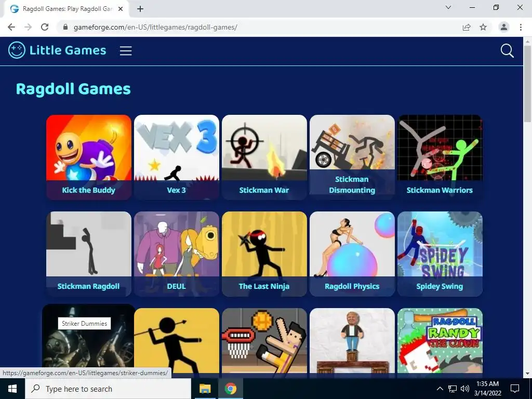Show hidden system tray icons

pyautogui.click(x=440, y=389)
